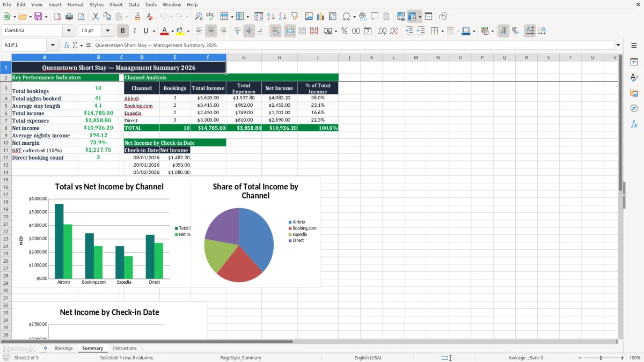Open the Tools menu
The width and height of the screenshot is (644, 362).
(x=151, y=4)
